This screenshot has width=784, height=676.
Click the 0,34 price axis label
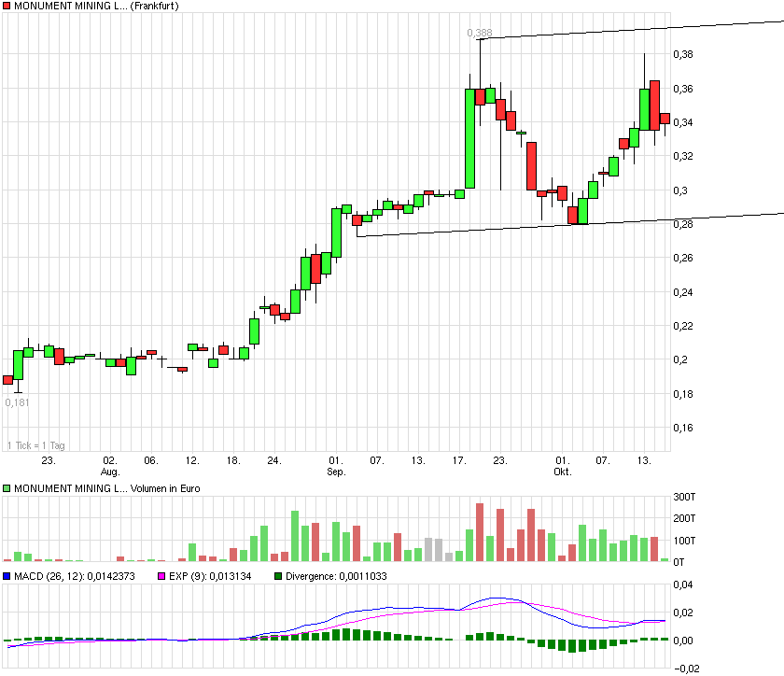(683, 122)
